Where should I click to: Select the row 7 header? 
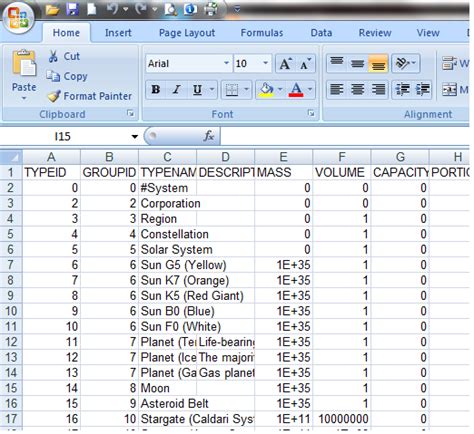click(11, 265)
